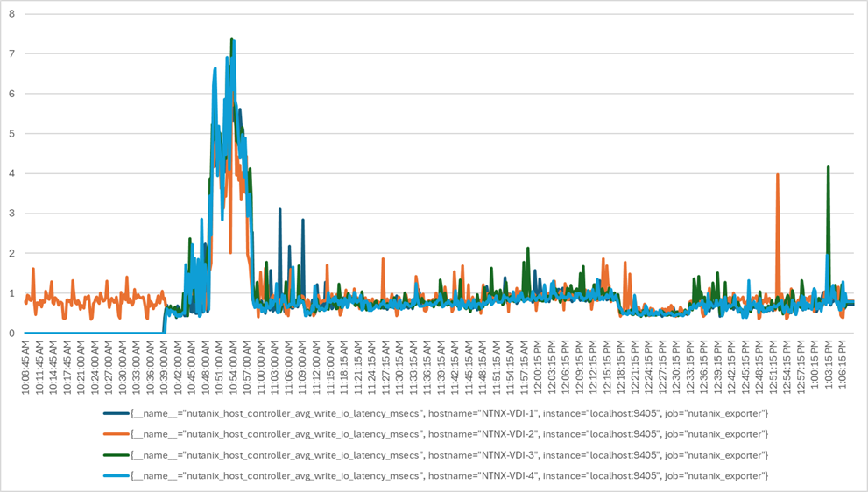Click the 11:27:15 AM x-axis label
Screen dimensions: 868x492
coord(386,367)
